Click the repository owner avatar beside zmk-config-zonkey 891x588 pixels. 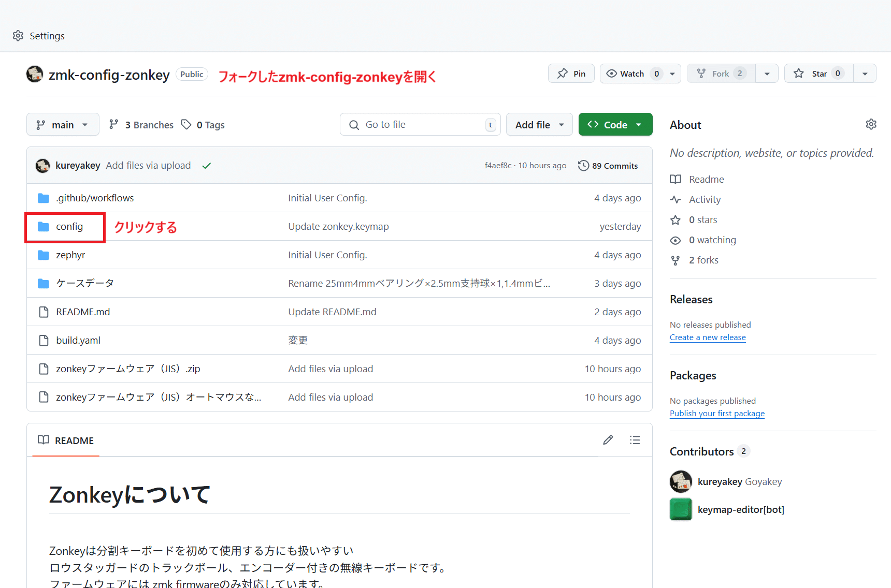[x=35, y=74]
